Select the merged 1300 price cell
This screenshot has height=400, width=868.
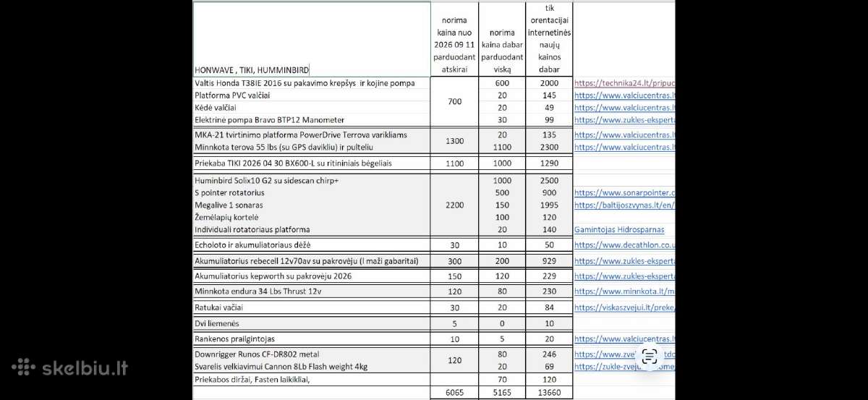[454, 141]
